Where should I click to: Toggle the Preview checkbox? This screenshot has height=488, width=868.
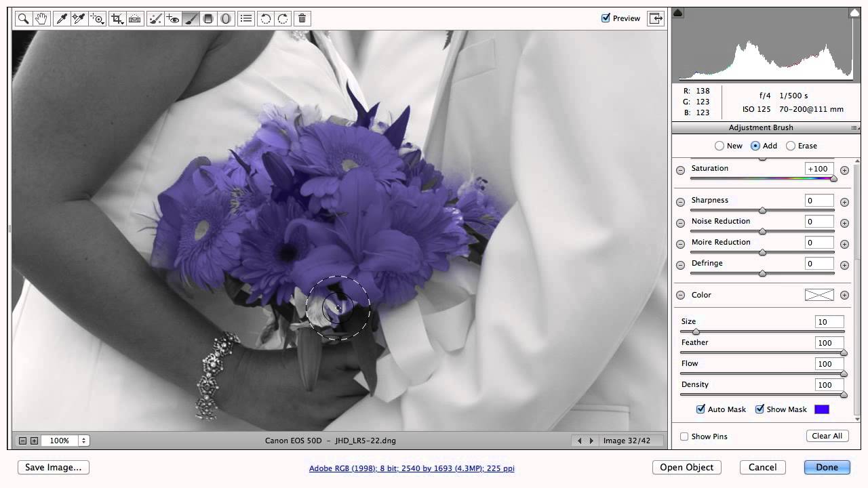click(606, 18)
